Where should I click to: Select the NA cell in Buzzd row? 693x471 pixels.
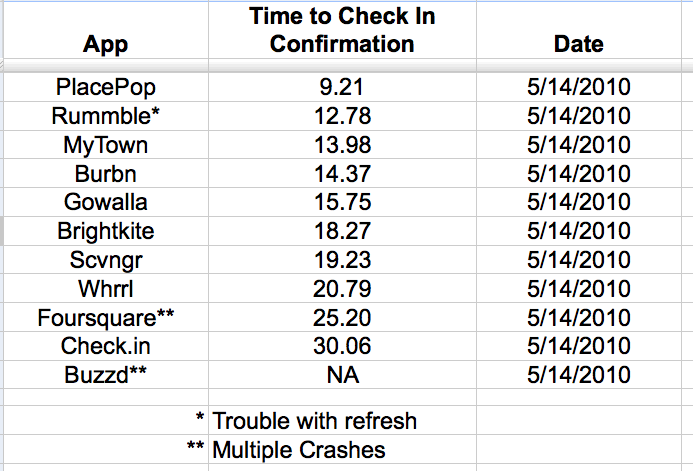tap(342, 375)
